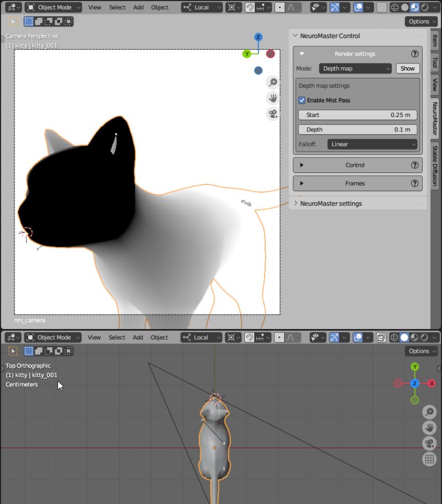Click green Y axis on camera viewport gizmo
This screenshot has width=442, height=504.
pos(247,54)
